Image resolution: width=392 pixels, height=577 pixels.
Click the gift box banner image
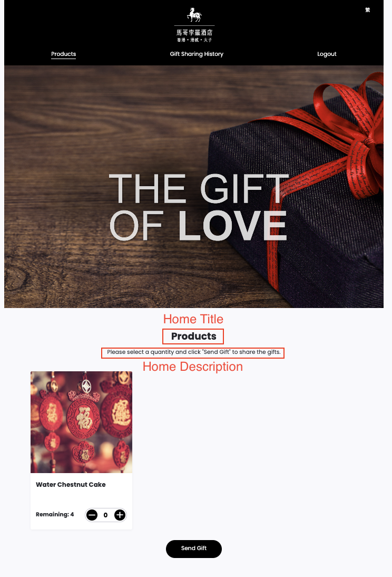(194, 187)
